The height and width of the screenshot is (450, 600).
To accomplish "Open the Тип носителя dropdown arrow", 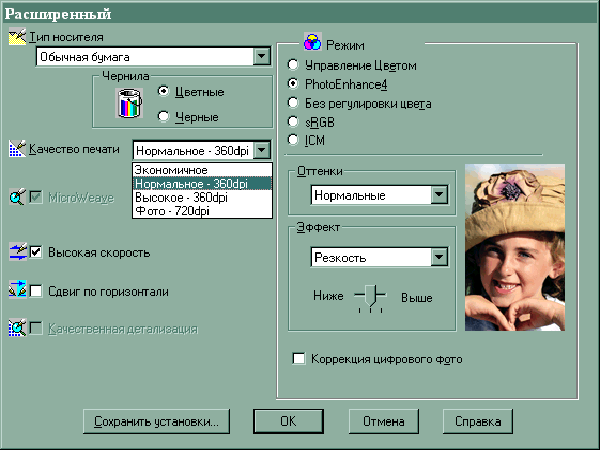I will pos(261,57).
